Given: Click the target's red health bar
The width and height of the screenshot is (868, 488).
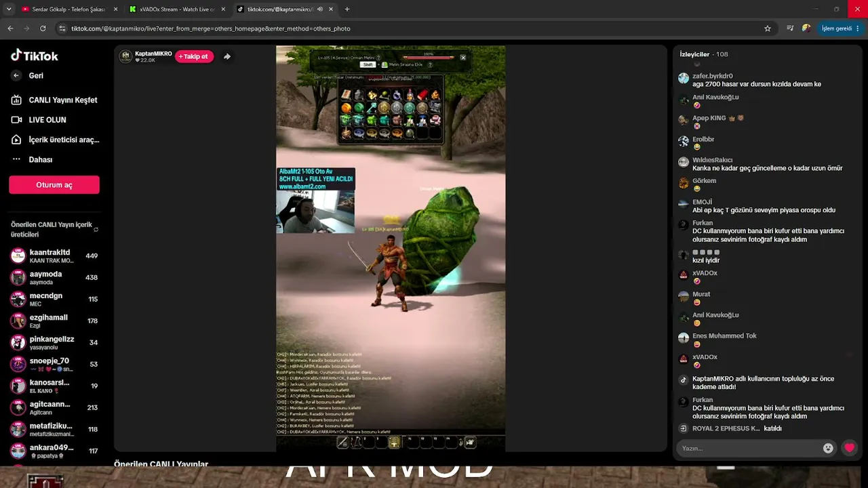Looking at the screenshot, I should (x=429, y=58).
